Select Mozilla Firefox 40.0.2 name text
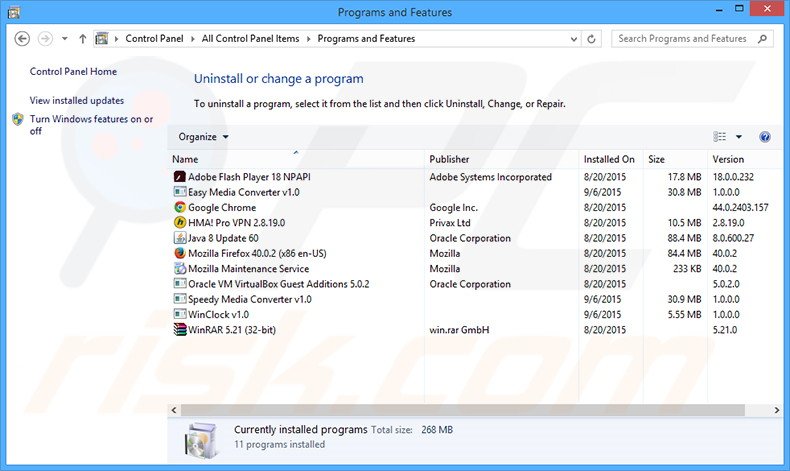 click(257, 253)
